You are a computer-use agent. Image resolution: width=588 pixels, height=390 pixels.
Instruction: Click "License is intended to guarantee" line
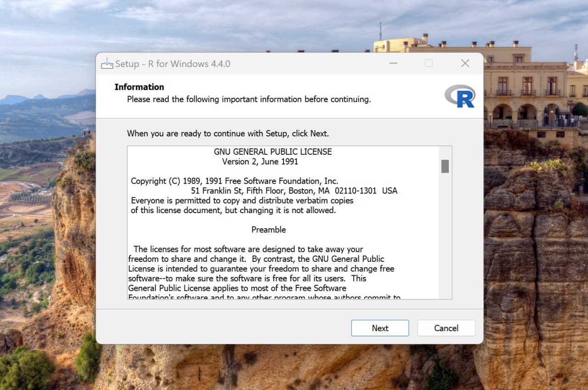[x=261, y=269]
